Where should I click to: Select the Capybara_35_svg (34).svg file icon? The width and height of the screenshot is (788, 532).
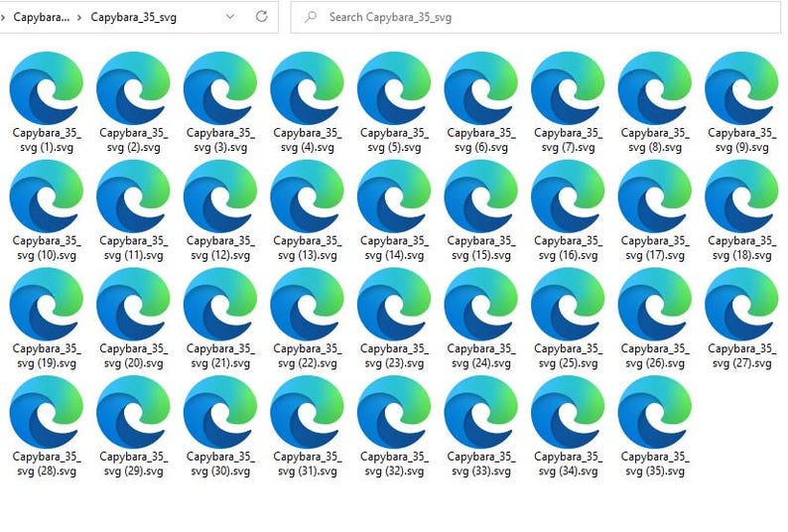pyautogui.click(x=568, y=412)
